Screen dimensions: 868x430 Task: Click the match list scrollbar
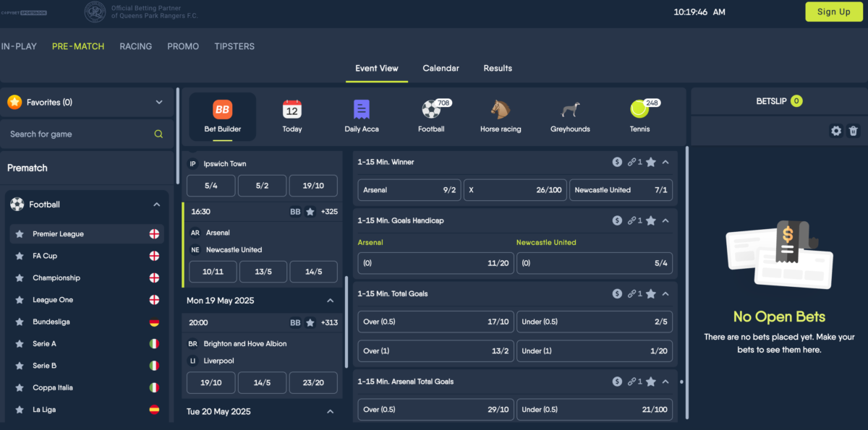click(346, 322)
